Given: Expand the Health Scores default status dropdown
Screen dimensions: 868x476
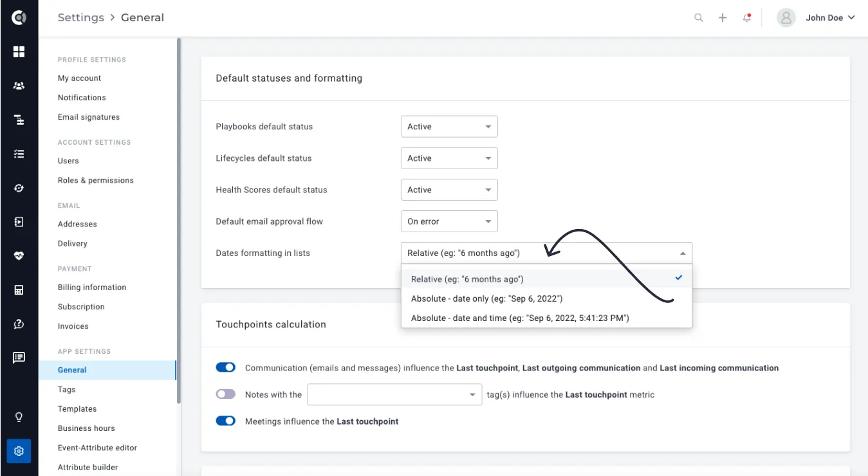Looking at the screenshot, I should [449, 190].
